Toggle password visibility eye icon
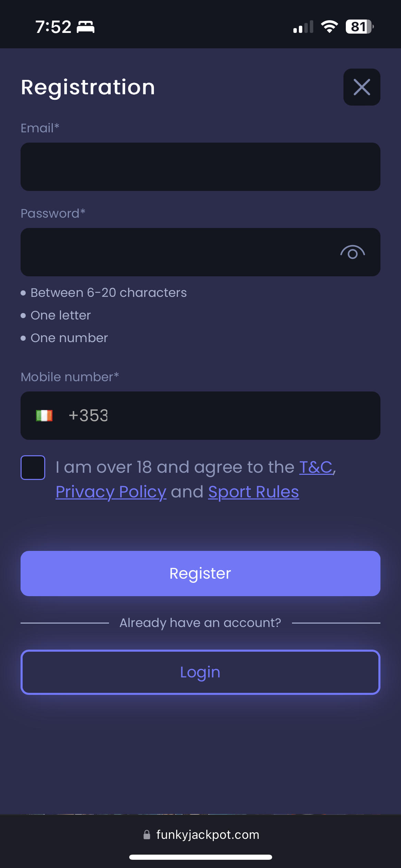 tap(352, 253)
